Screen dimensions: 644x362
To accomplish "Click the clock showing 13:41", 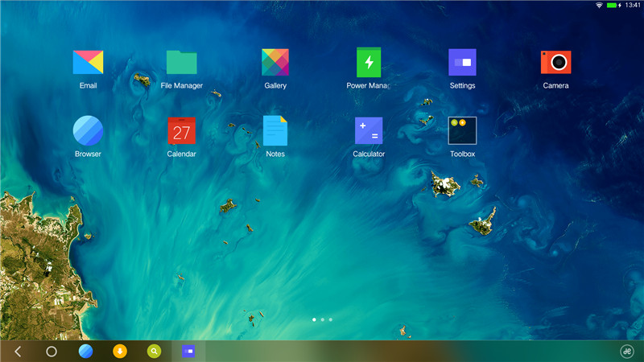I will tap(631, 6).
